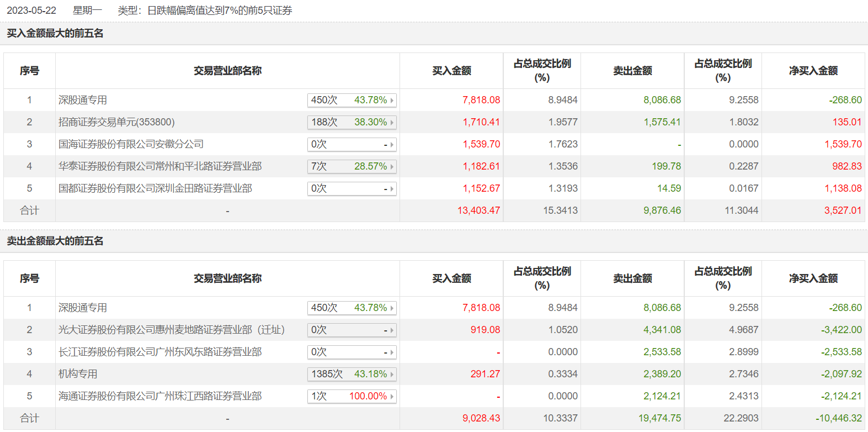The height and width of the screenshot is (432, 868).
Task: Open 深股通专用 in the buy top-five table
Action: pyautogui.click(x=83, y=100)
